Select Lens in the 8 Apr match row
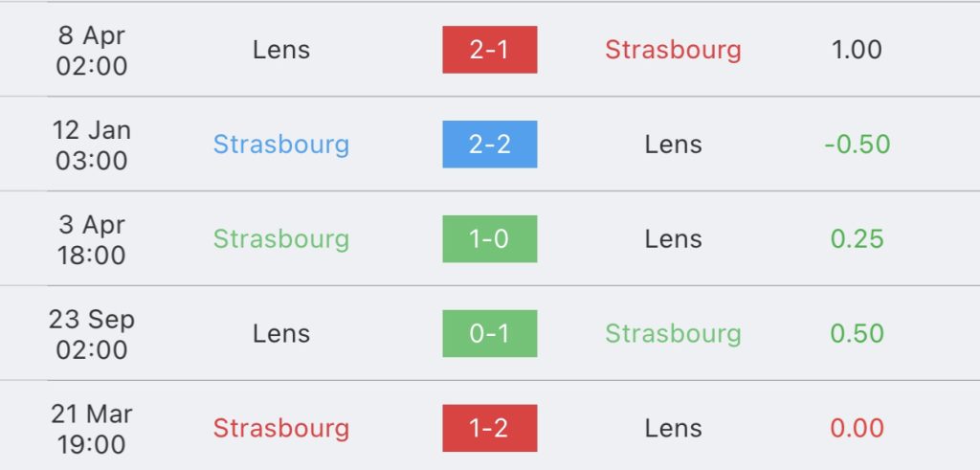The height and width of the screenshot is (470, 980). tap(281, 50)
